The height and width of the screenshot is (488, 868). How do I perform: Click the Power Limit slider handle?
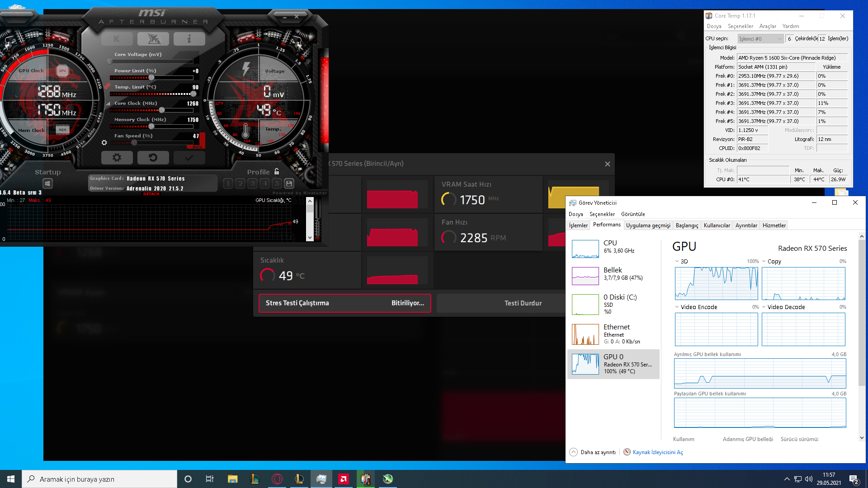point(151,78)
